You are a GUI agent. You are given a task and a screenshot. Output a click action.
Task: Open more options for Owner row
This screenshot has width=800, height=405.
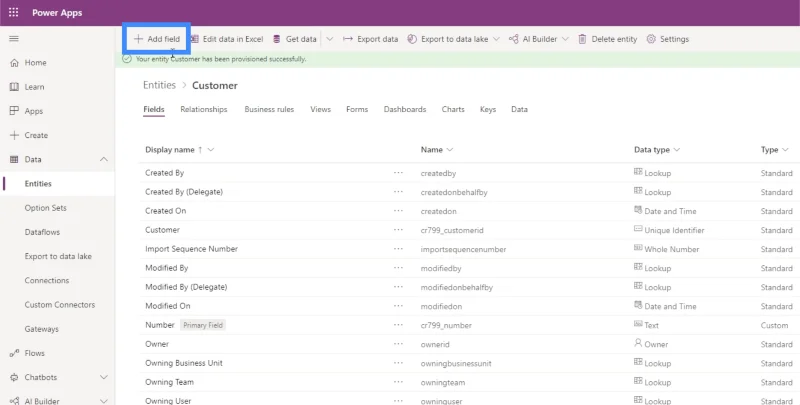(398, 344)
